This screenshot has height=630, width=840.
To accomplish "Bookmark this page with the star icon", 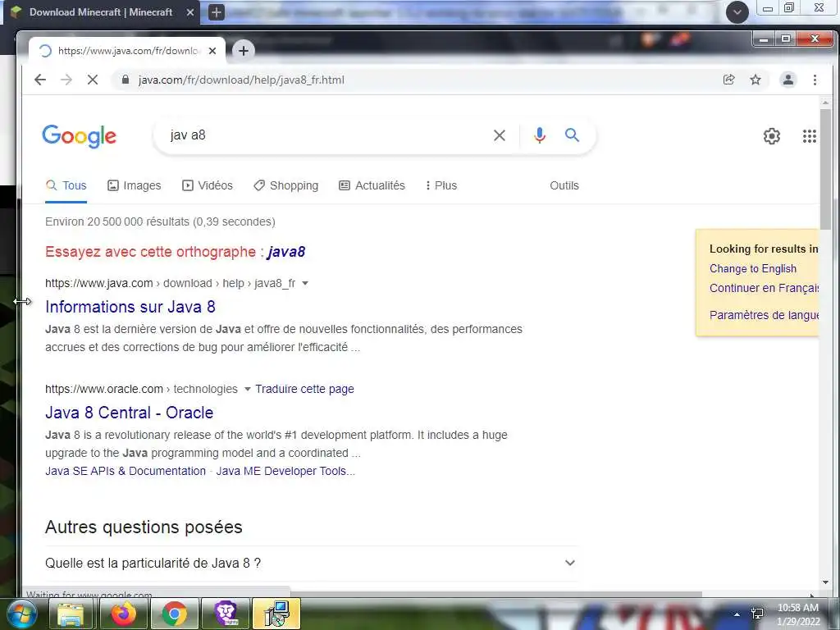I will (756, 80).
